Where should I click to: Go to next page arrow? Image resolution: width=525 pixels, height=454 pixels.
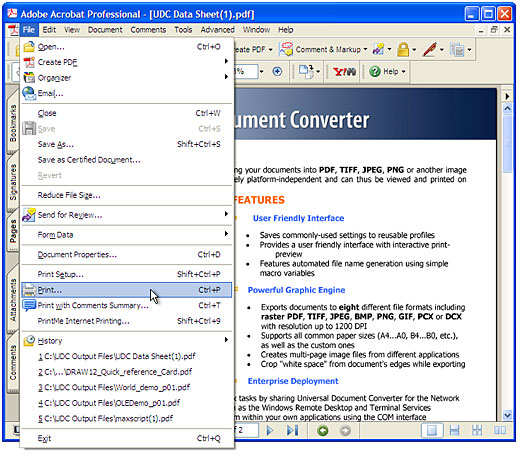270,430
